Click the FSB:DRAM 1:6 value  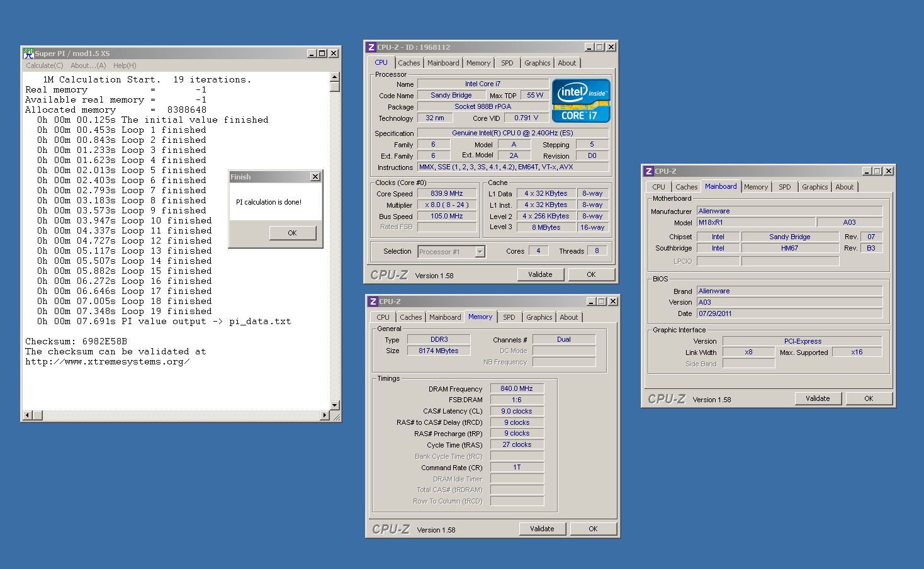[517, 400]
